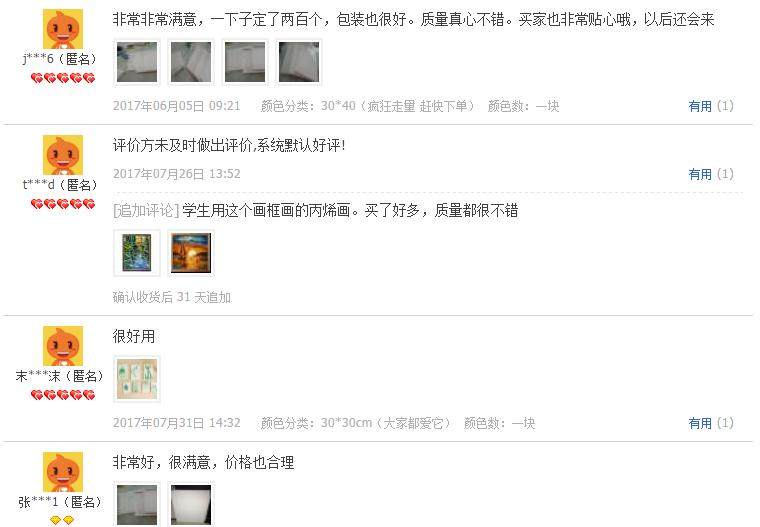Open the orange sunset painting thumbnail
The width and height of the screenshot is (760, 527).
click(x=191, y=253)
